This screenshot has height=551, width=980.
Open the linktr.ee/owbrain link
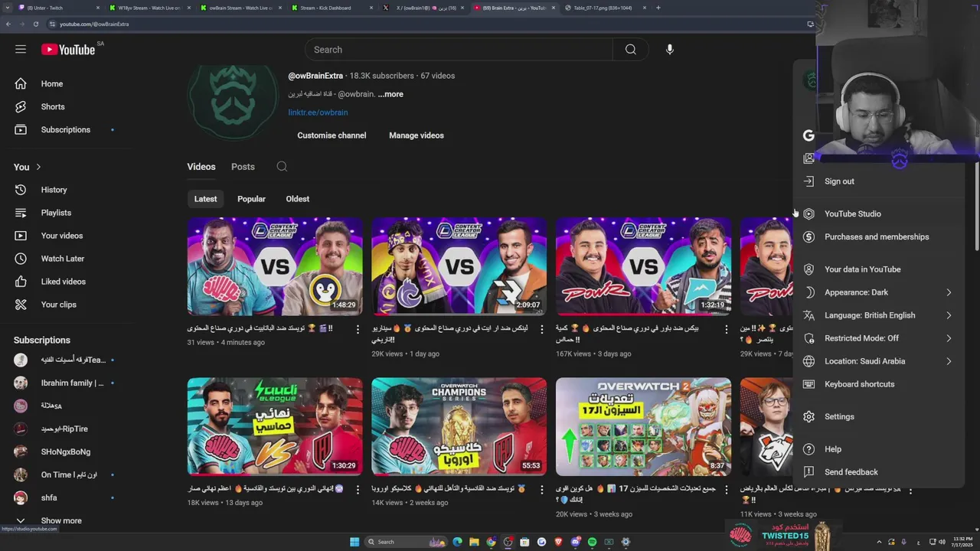(318, 112)
